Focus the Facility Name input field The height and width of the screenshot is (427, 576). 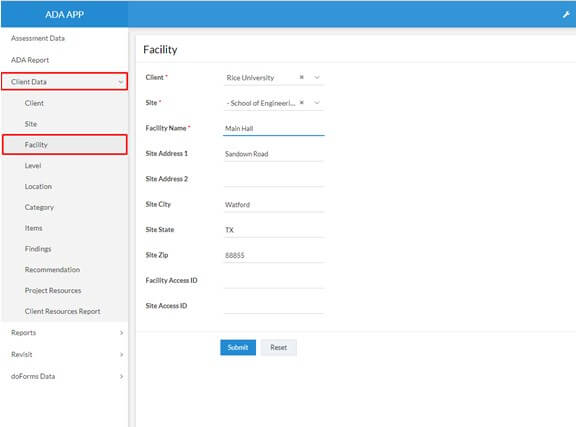coord(274,128)
